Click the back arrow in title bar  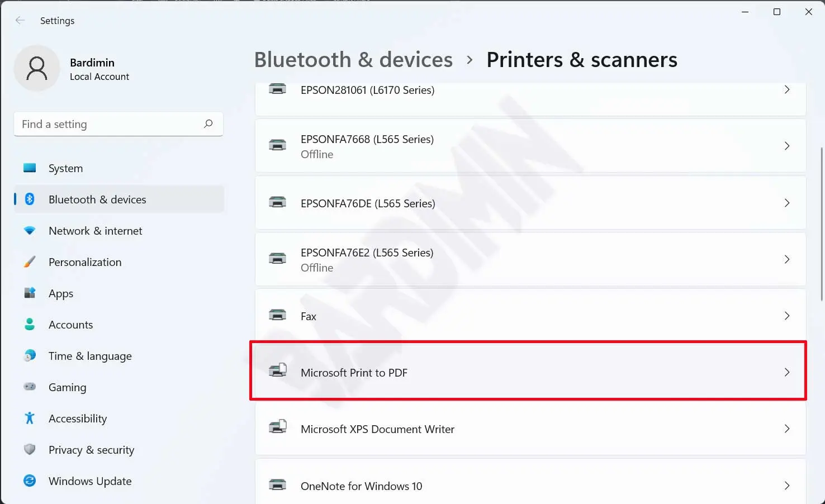point(20,21)
